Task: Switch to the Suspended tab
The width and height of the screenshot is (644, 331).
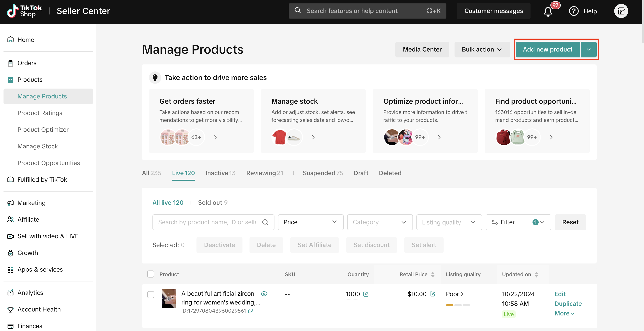Action: (x=322, y=173)
